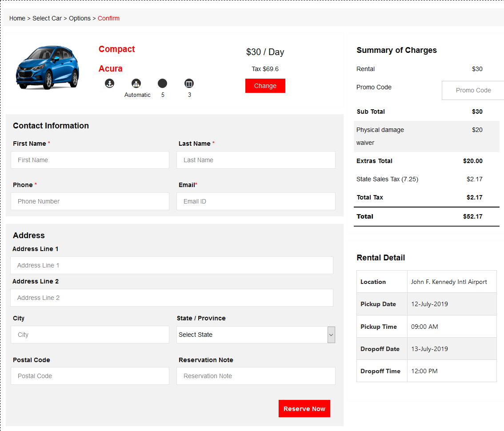This screenshot has height=431, width=504.
Task: Focus the City field
Action: 90,335
